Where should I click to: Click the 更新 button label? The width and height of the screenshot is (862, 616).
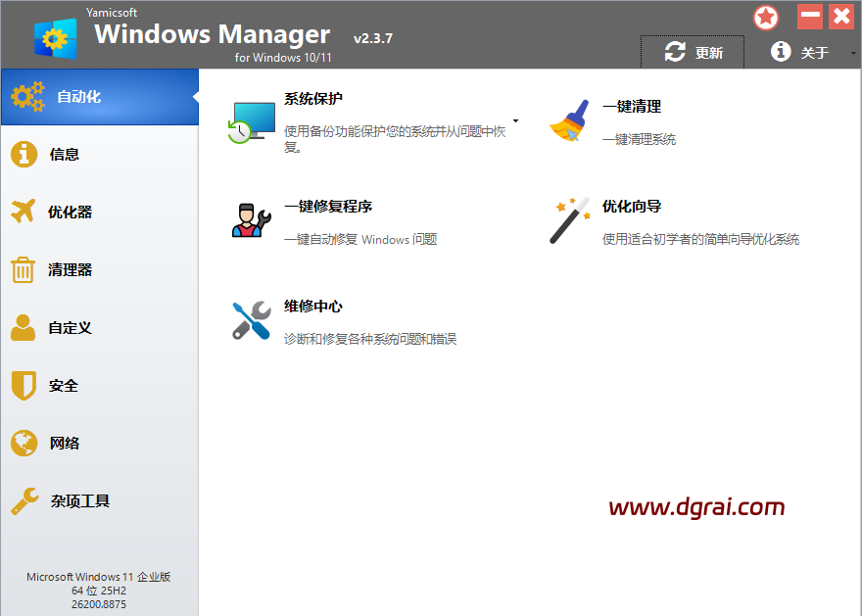(709, 53)
